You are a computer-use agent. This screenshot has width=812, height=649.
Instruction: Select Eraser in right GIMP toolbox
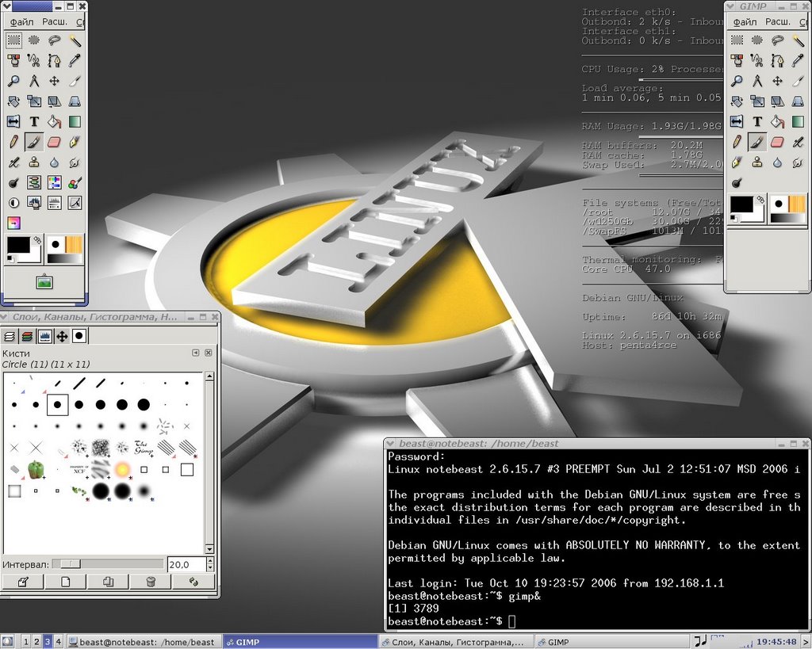pyautogui.click(x=777, y=142)
